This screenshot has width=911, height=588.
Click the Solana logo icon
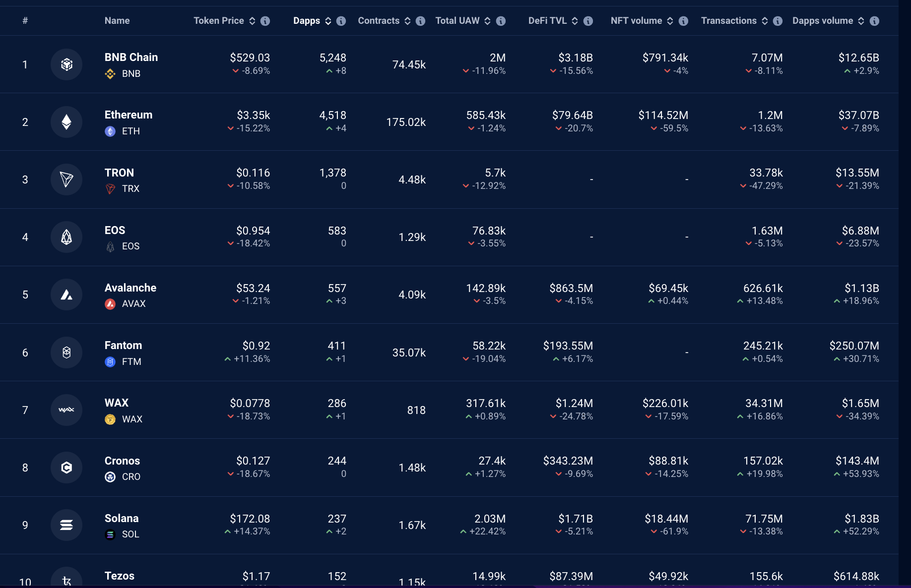pyautogui.click(x=66, y=525)
